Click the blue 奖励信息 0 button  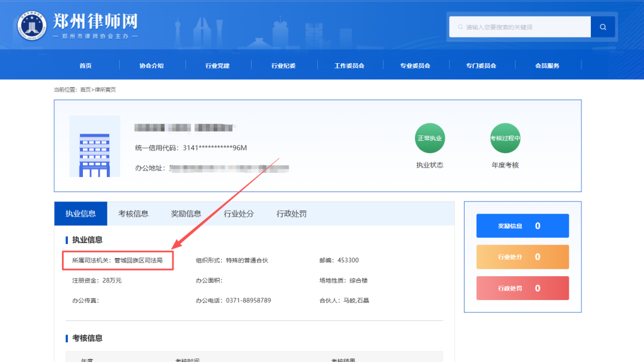pyautogui.click(x=522, y=225)
